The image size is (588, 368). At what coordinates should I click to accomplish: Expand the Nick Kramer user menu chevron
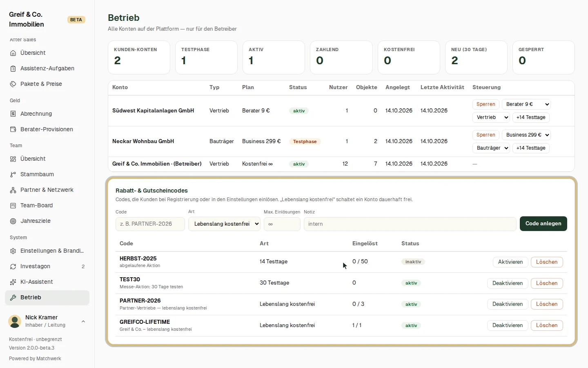click(83, 321)
